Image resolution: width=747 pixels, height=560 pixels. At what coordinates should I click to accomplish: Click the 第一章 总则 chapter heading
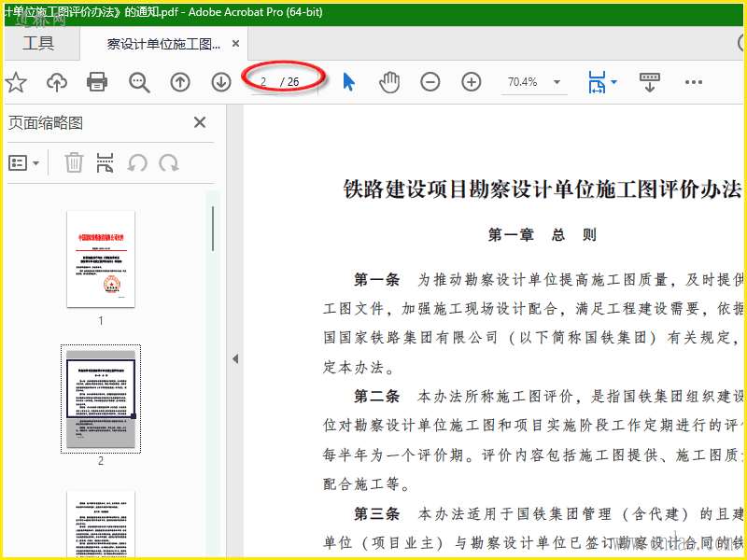(x=543, y=235)
